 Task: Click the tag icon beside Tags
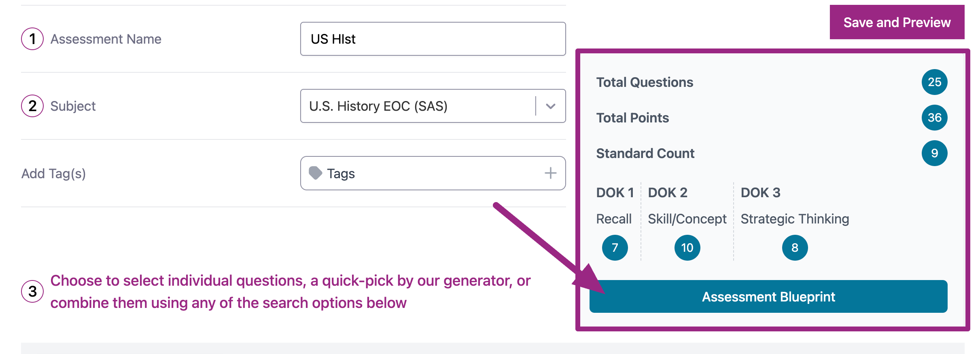pyautogui.click(x=315, y=173)
